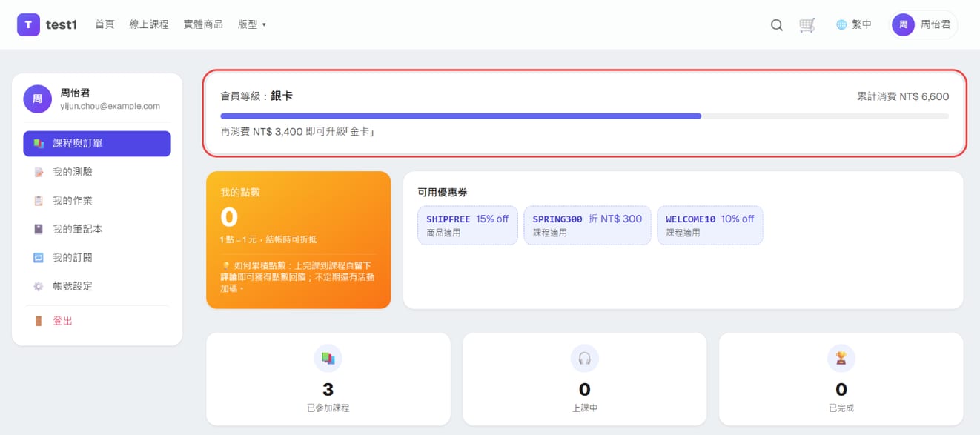Select 我的作業 in the sidebar

(x=97, y=201)
